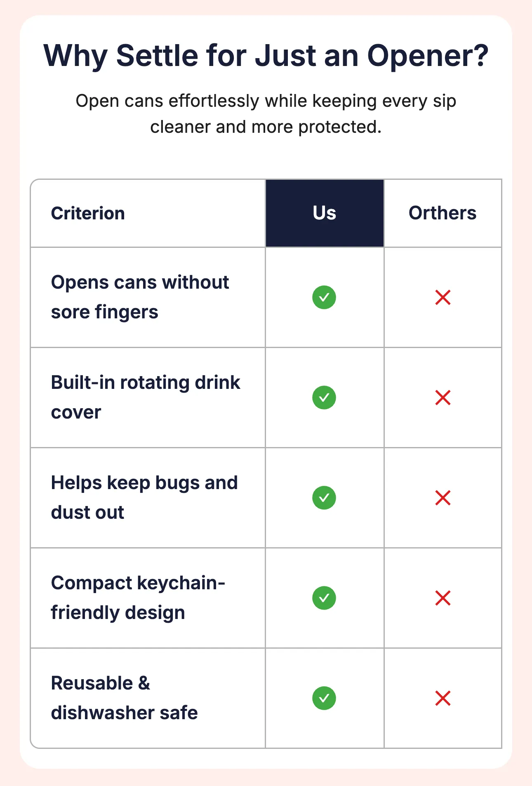Click the Opens cans without sore fingers text
This screenshot has height=786, width=532.
click(140, 297)
